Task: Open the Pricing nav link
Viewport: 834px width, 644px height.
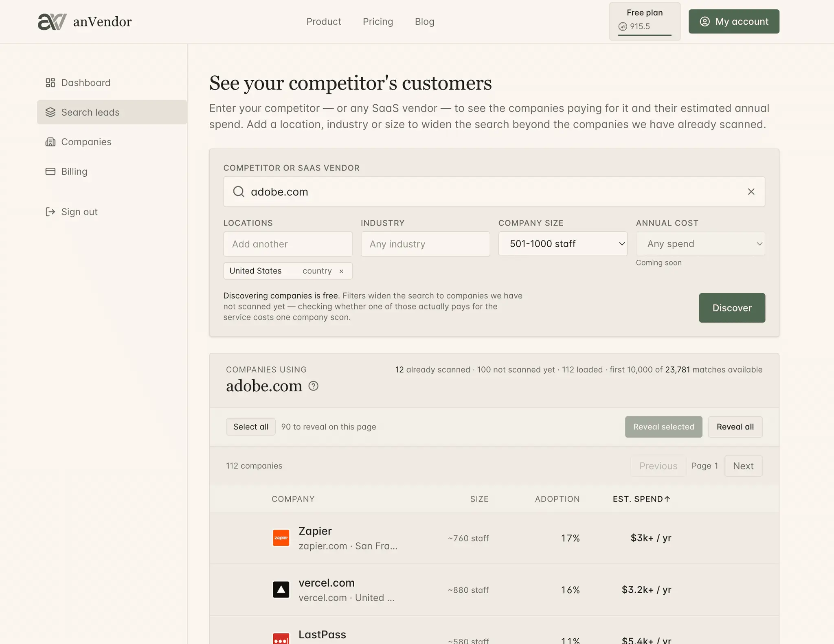Action: pyautogui.click(x=378, y=22)
